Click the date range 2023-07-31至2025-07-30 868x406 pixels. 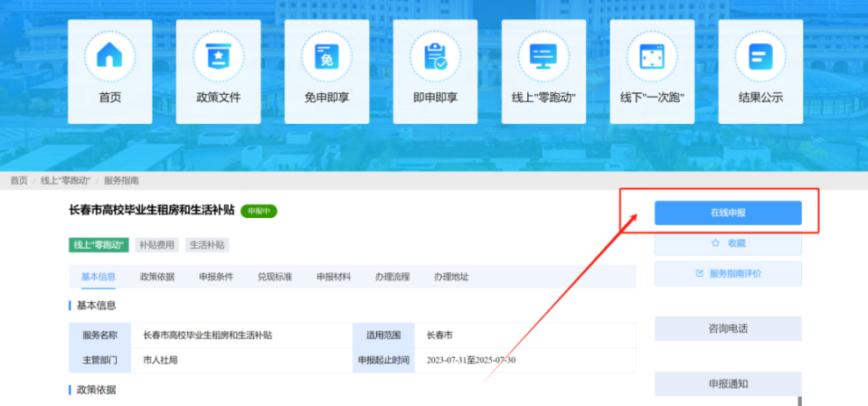tap(471, 360)
